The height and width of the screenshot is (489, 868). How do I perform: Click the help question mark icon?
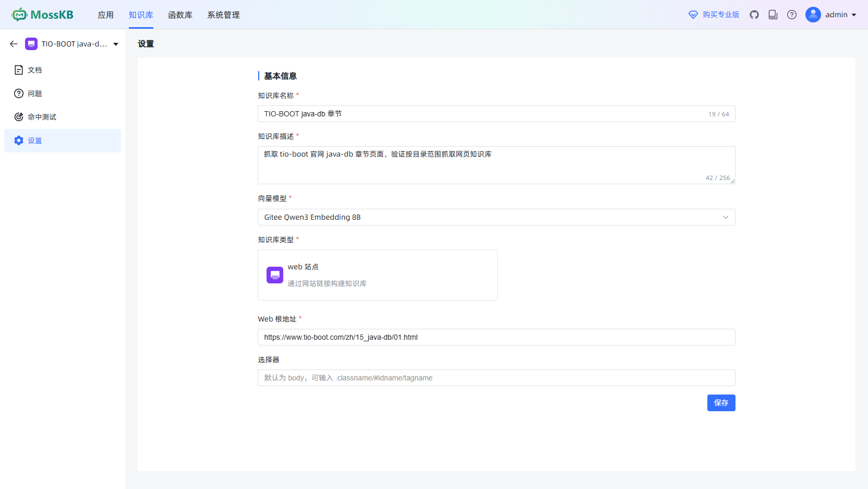point(792,15)
